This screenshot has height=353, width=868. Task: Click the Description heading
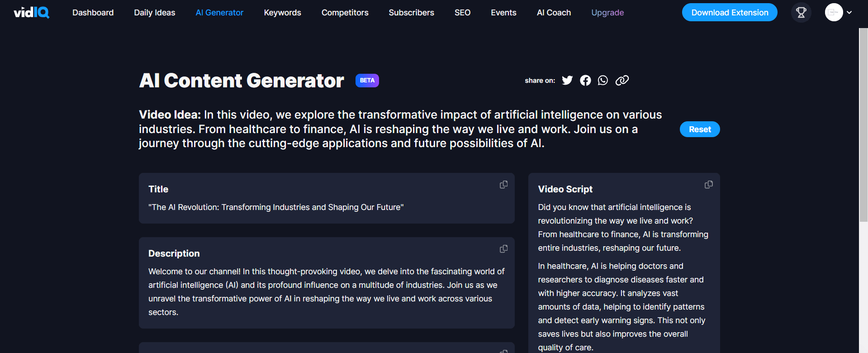[174, 253]
